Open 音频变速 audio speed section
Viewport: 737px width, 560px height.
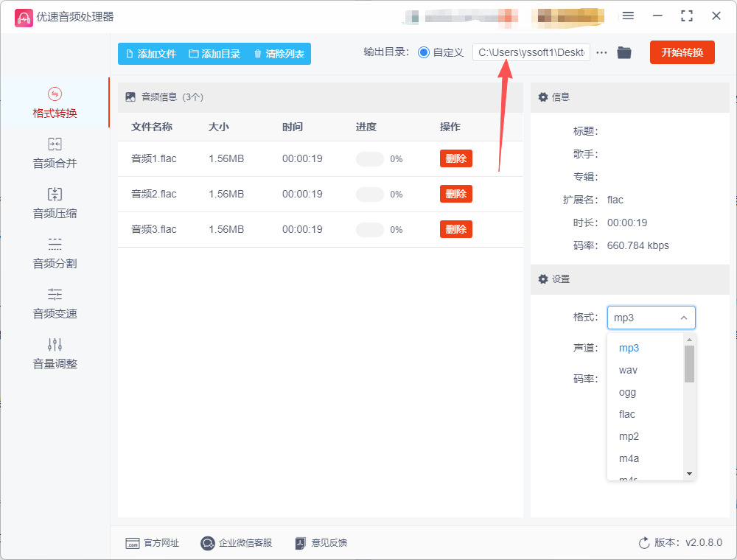coord(55,304)
